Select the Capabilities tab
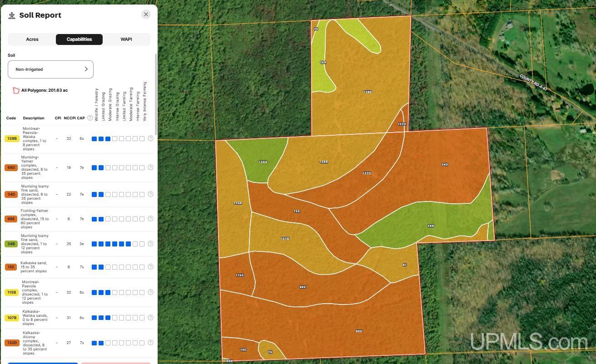596x364 pixels. tap(79, 39)
